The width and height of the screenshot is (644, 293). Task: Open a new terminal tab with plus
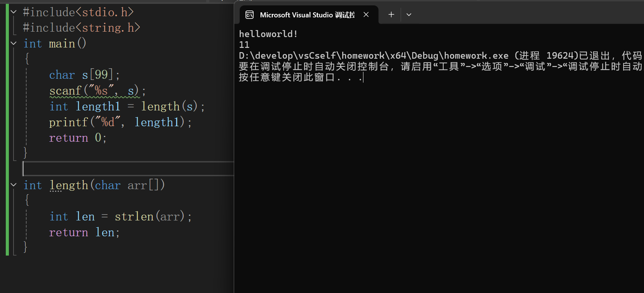pos(391,15)
